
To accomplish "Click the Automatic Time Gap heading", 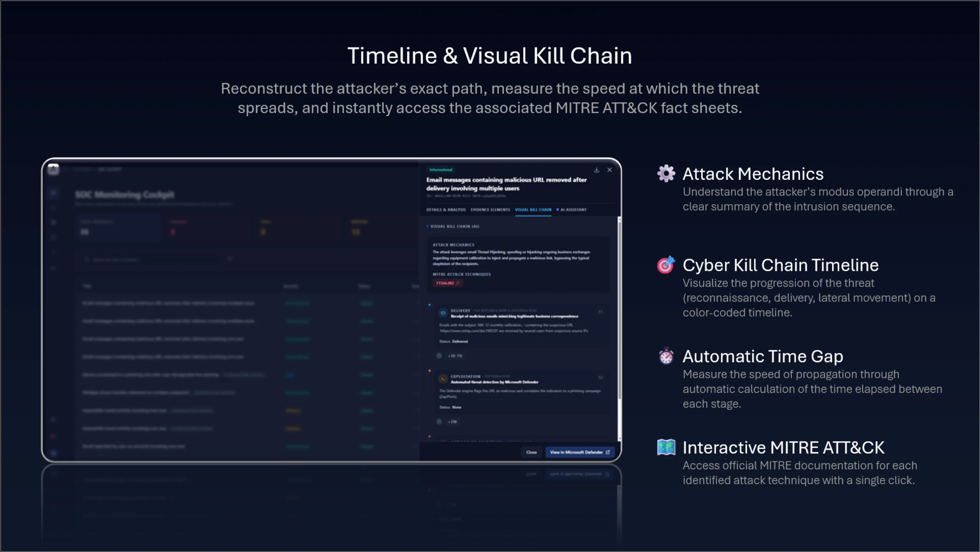I will [x=763, y=357].
